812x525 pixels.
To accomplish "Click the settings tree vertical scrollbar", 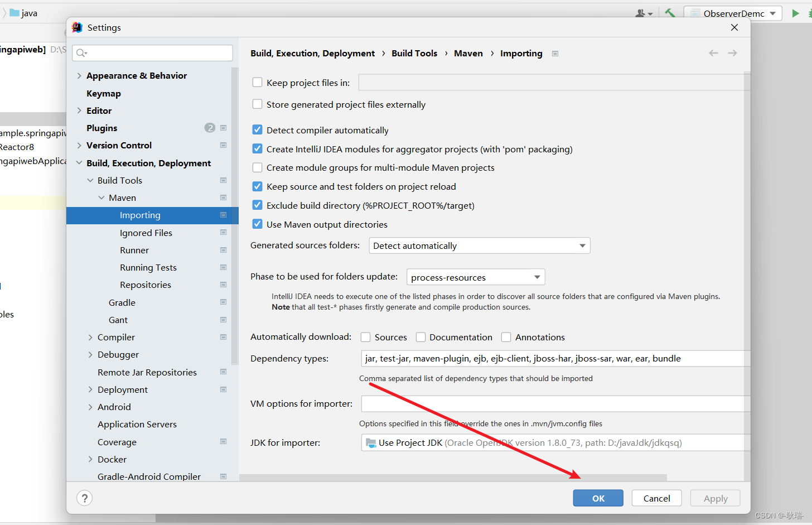I will [x=235, y=216].
